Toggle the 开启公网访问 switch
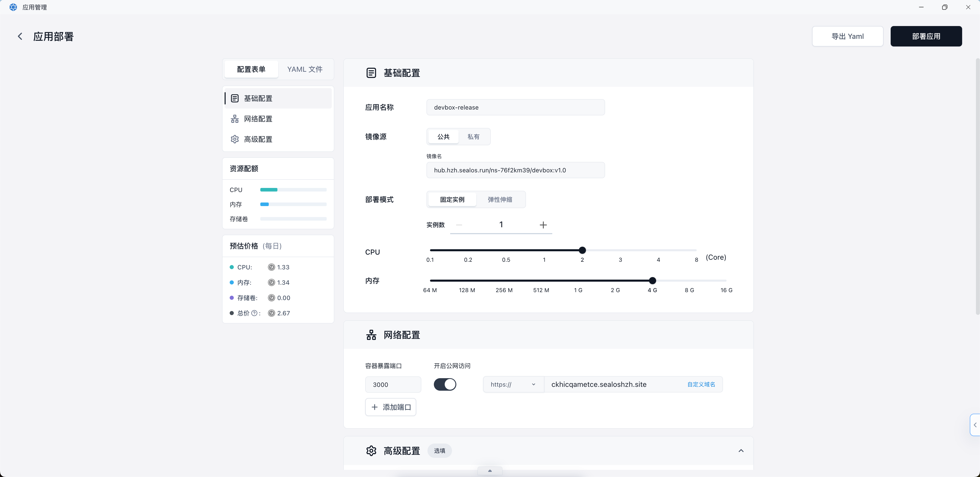Viewport: 980px width, 477px height. (445, 385)
